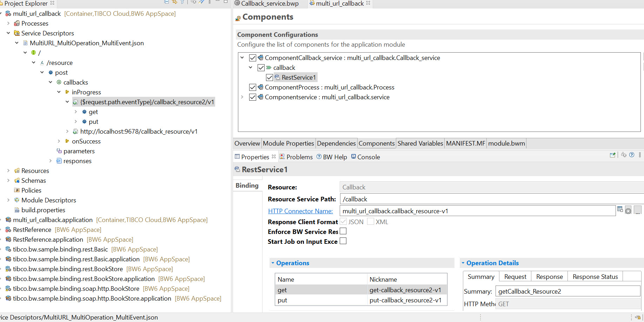Click the HTTP Connector Name link
This screenshot has width=644, height=322.
[300, 211]
